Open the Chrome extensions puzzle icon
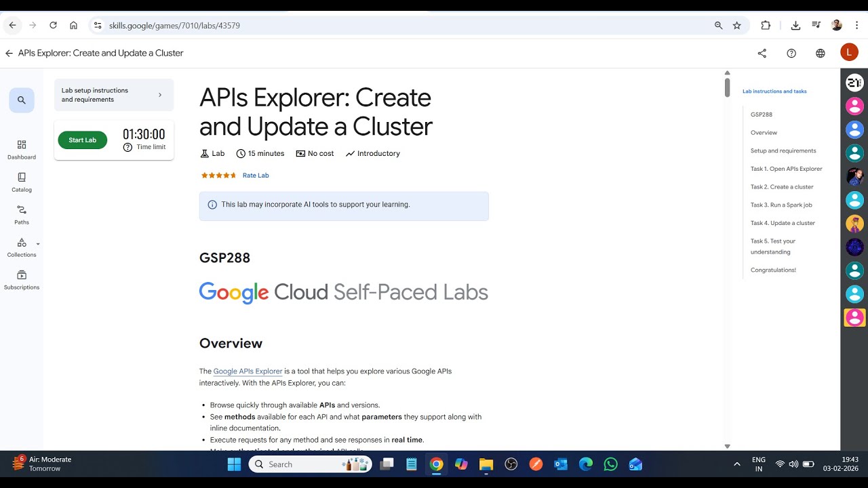 click(x=766, y=25)
